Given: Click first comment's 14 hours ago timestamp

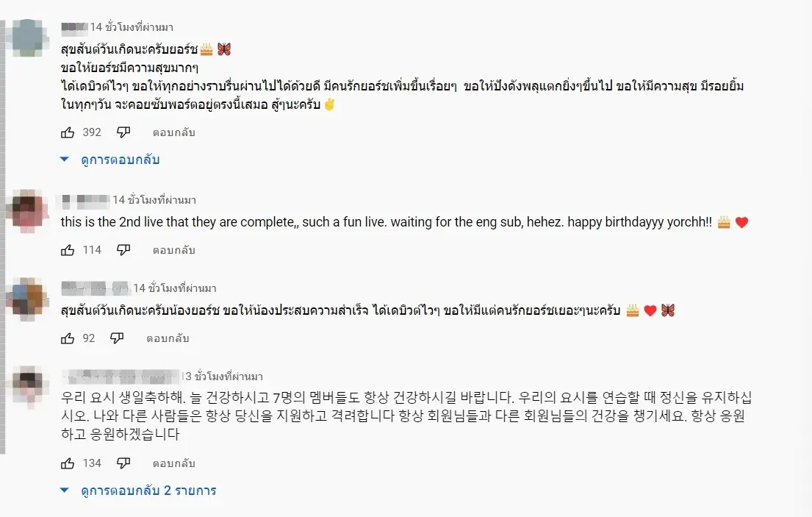Looking at the screenshot, I should [x=132, y=27].
